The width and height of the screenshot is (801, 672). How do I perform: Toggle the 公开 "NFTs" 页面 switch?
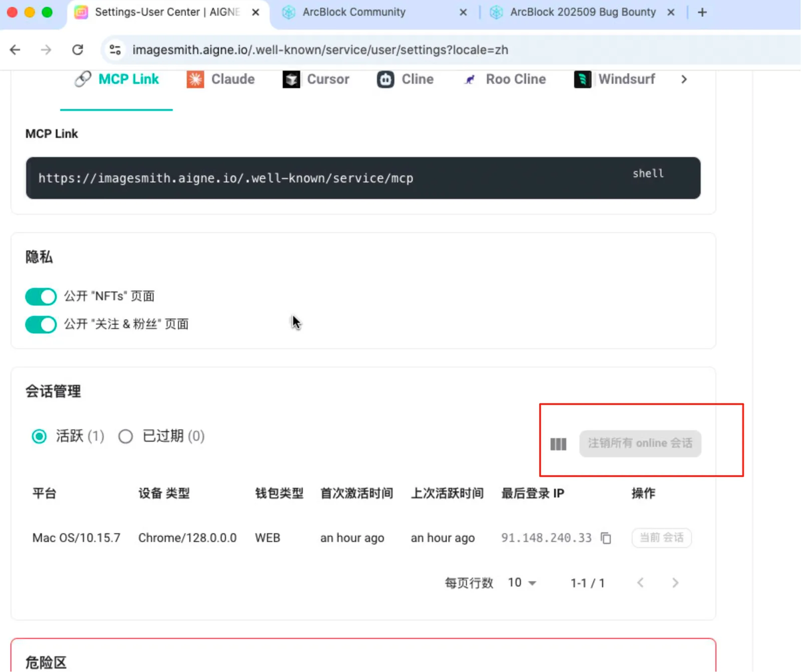coord(41,296)
